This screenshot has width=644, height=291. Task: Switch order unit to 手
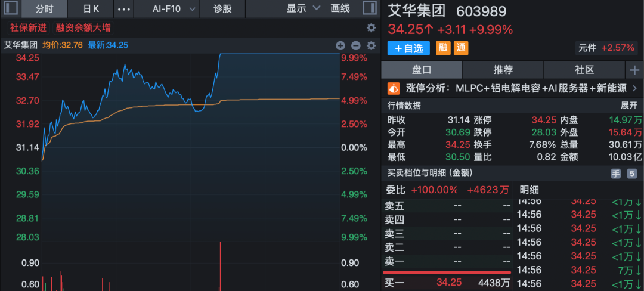pyautogui.click(x=615, y=174)
